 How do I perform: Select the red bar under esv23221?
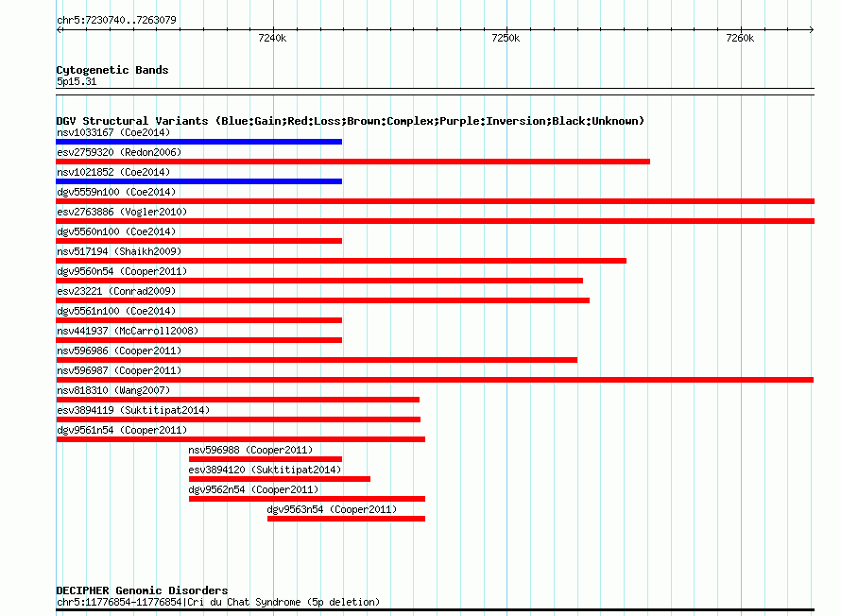[323, 300]
